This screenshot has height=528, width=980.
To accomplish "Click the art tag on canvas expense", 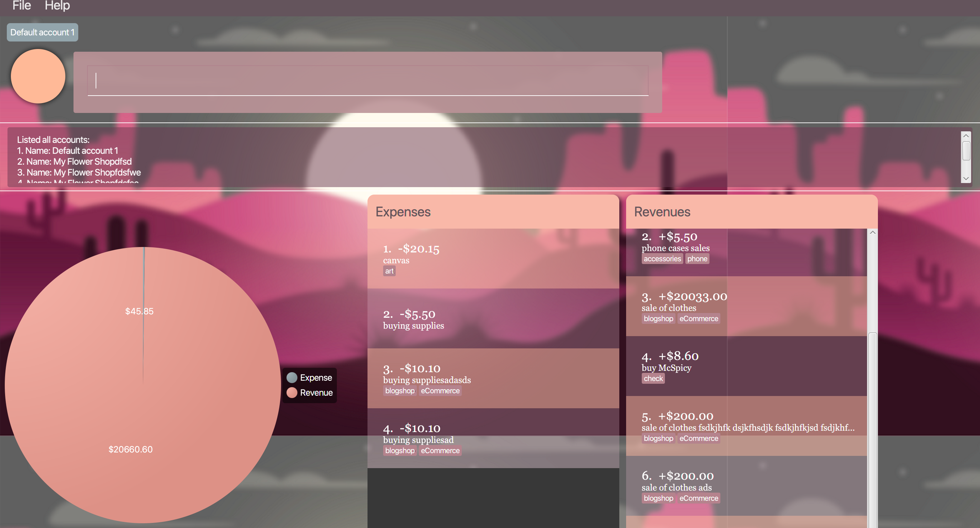I will point(389,271).
